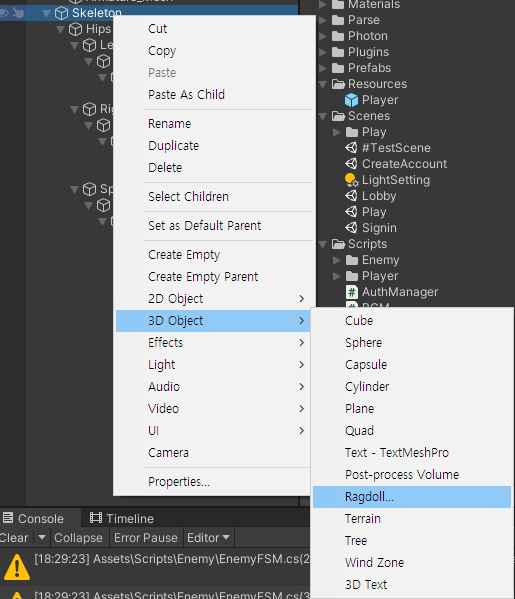The height and width of the screenshot is (599, 515).
Task: Open the CreateAccount scene icon
Action: tap(351, 164)
